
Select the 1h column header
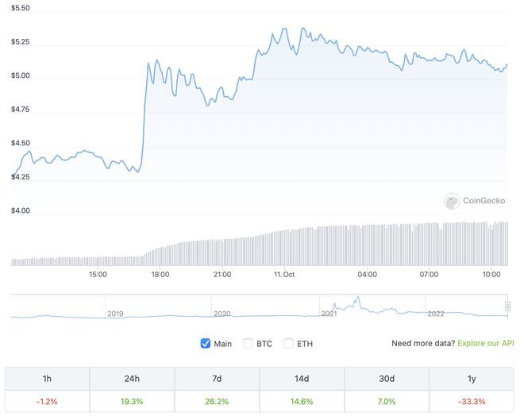pyautogui.click(x=48, y=379)
